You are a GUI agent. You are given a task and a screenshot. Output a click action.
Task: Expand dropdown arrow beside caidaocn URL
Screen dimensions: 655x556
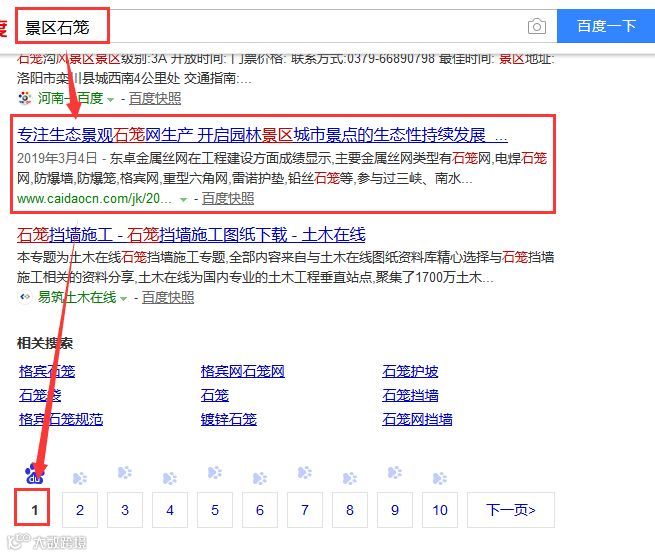(183, 200)
